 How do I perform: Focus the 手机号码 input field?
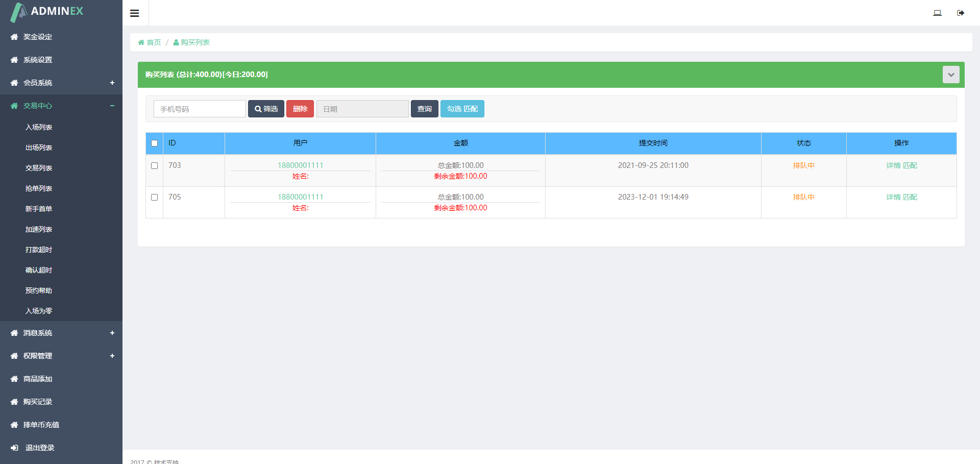(x=200, y=109)
